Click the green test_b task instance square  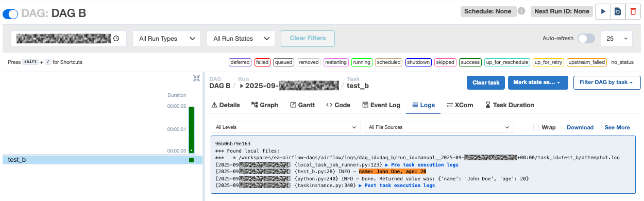[192, 160]
